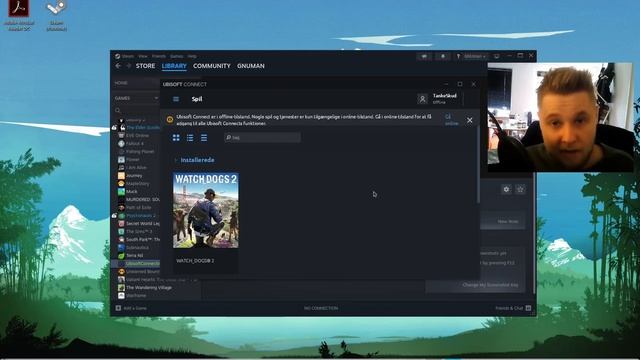Select Subnautica in the Steam game list
Screen dimensions: 640x360
point(137,247)
